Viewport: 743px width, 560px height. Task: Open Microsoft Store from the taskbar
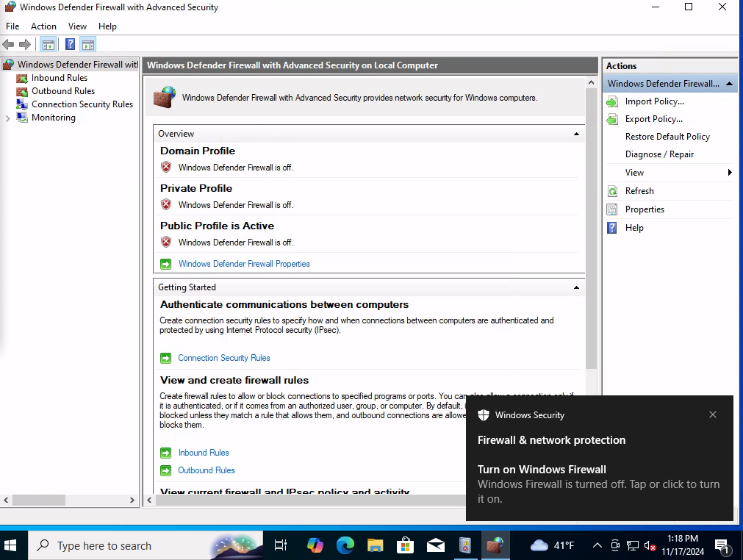tap(405, 546)
